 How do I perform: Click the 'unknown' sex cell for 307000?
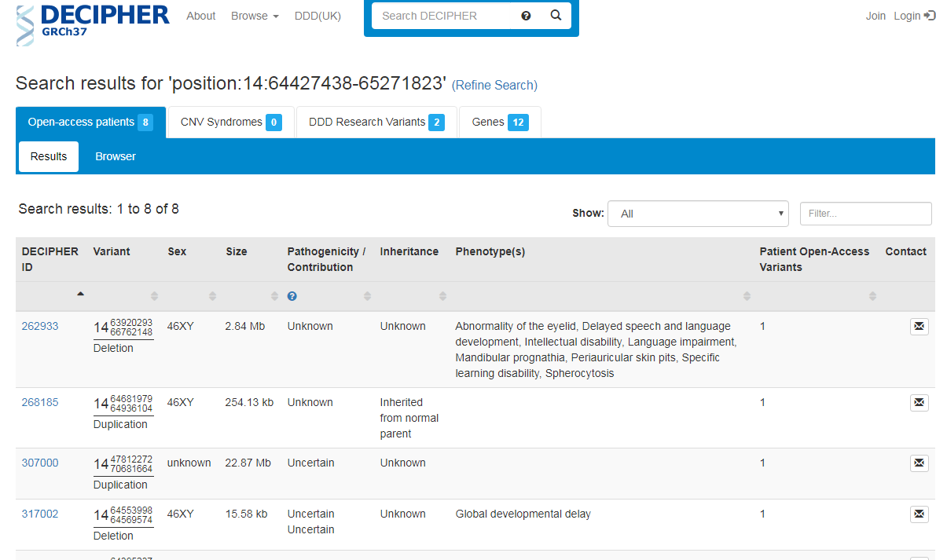point(189,463)
